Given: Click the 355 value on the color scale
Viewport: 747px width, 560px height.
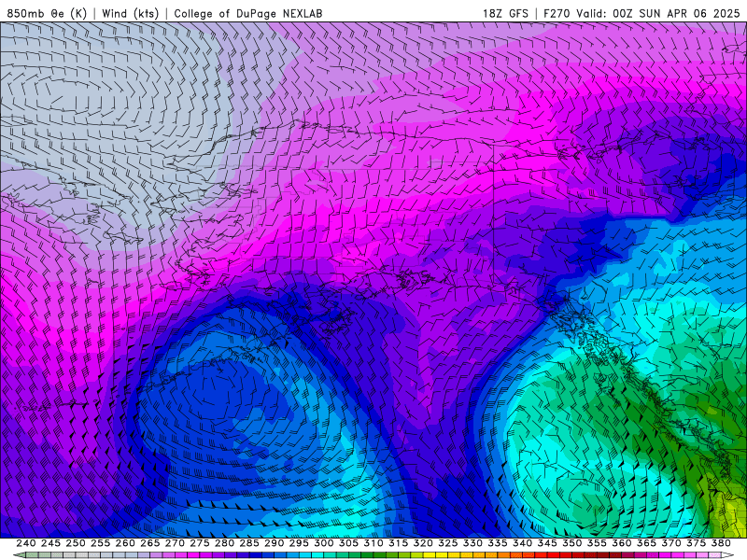Looking at the screenshot, I should pos(597,543).
